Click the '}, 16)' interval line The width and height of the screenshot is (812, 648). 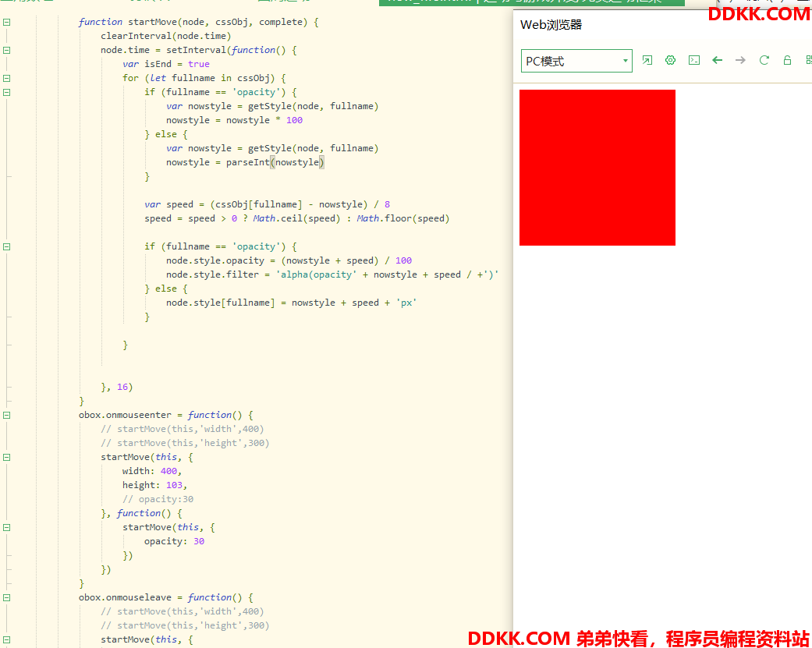116,387
